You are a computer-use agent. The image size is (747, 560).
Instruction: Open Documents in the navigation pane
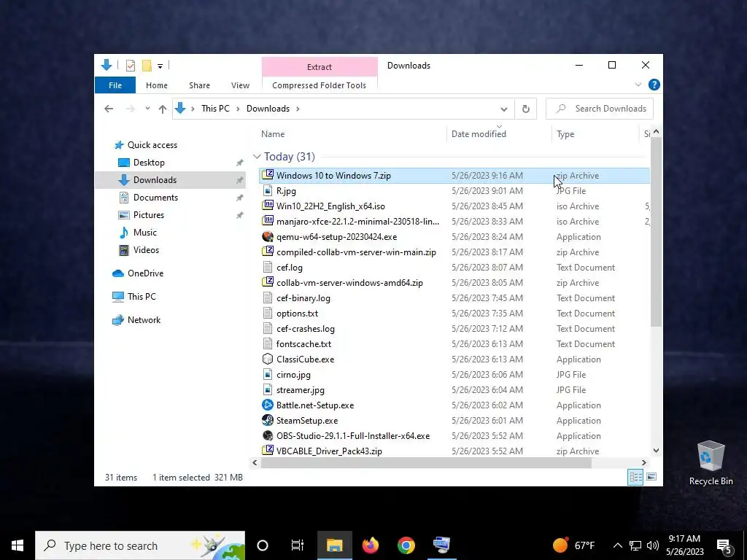(156, 198)
